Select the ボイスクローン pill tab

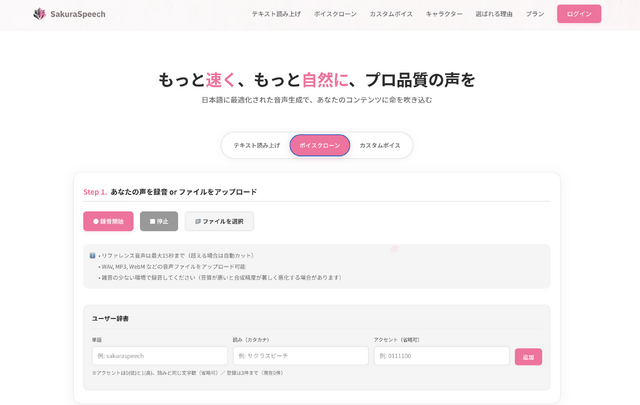[319, 145]
